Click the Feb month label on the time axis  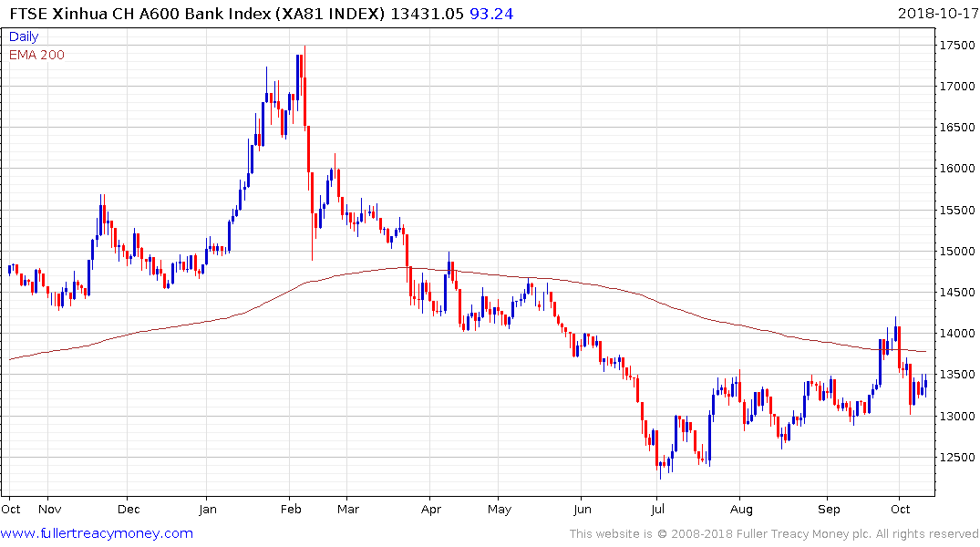point(291,509)
